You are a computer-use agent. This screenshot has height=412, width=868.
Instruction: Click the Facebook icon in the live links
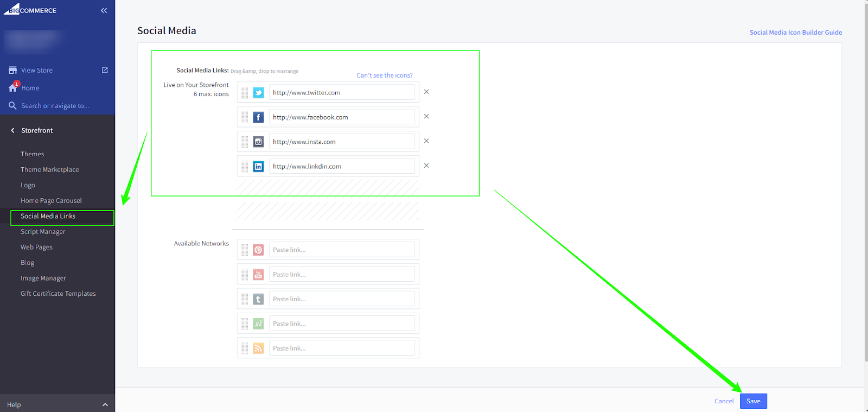[258, 117]
